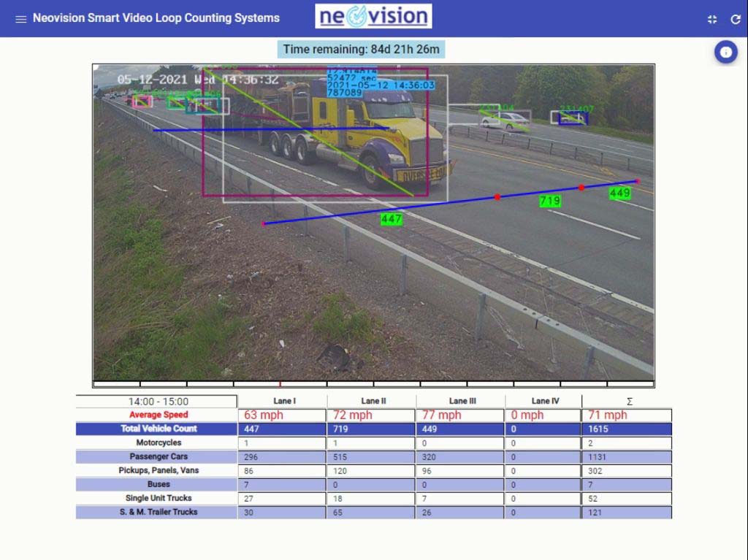
Task: Select the 14:00 - 15:00 time range cell
Action: [158, 402]
